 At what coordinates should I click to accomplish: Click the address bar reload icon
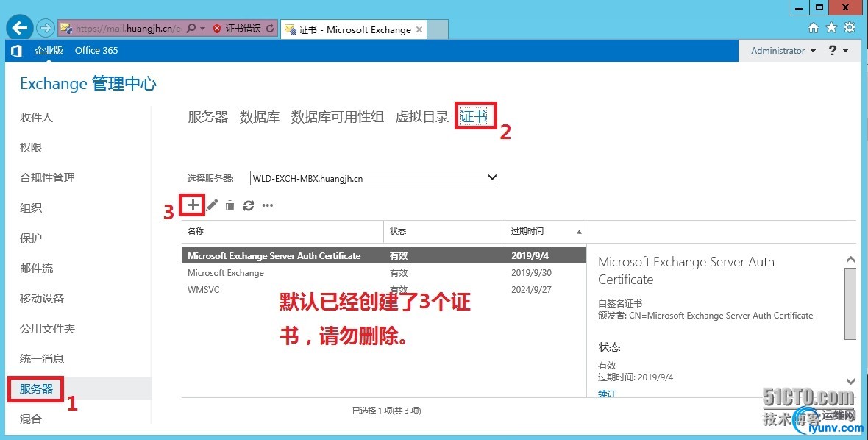click(x=270, y=28)
